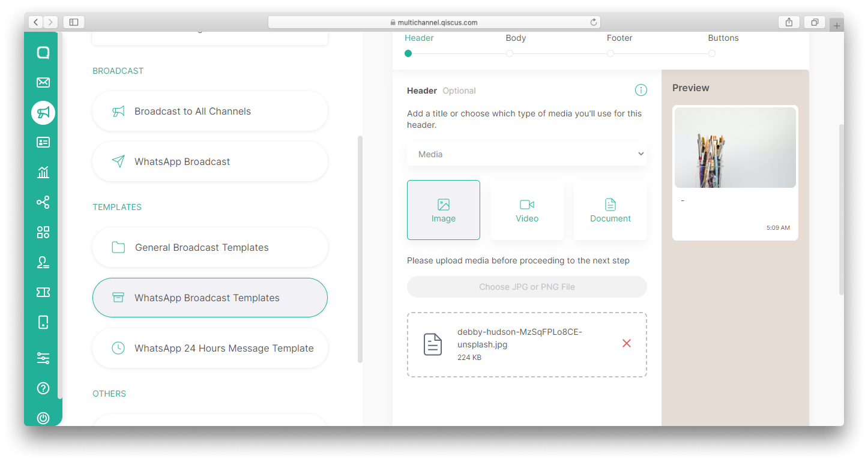868x462 pixels.
Task: Open the mobile device icon in sidebar
Action: point(43,322)
